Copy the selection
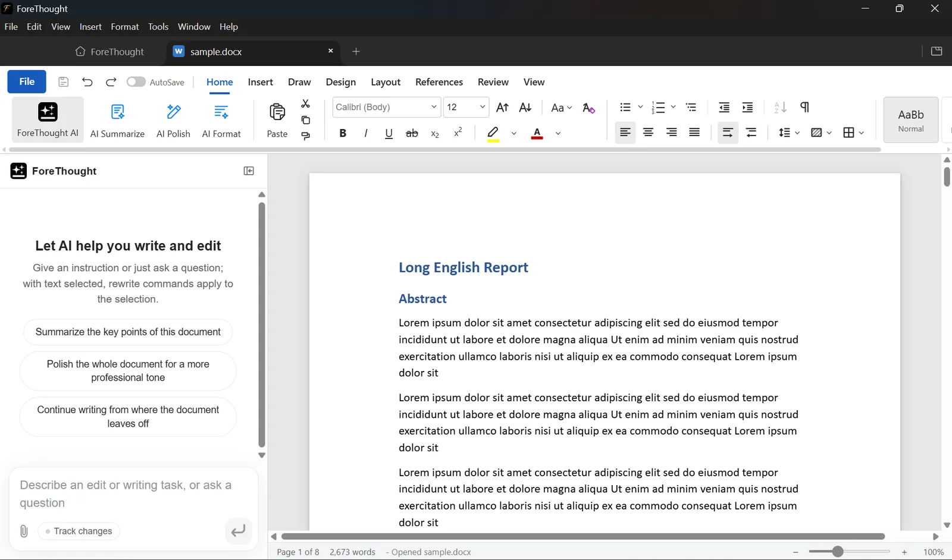The image size is (952, 560). pos(306,120)
